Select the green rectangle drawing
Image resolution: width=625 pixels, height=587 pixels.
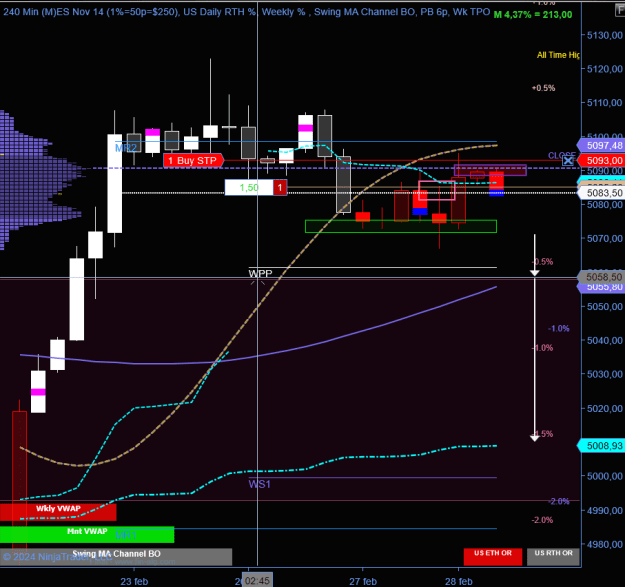click(401, 226)
